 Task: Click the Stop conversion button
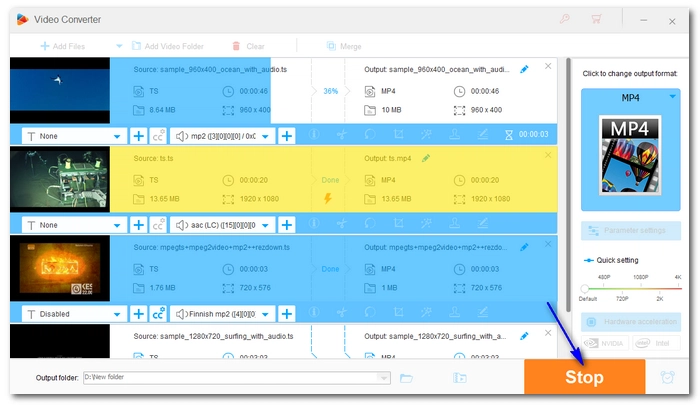tap(584, 377)
